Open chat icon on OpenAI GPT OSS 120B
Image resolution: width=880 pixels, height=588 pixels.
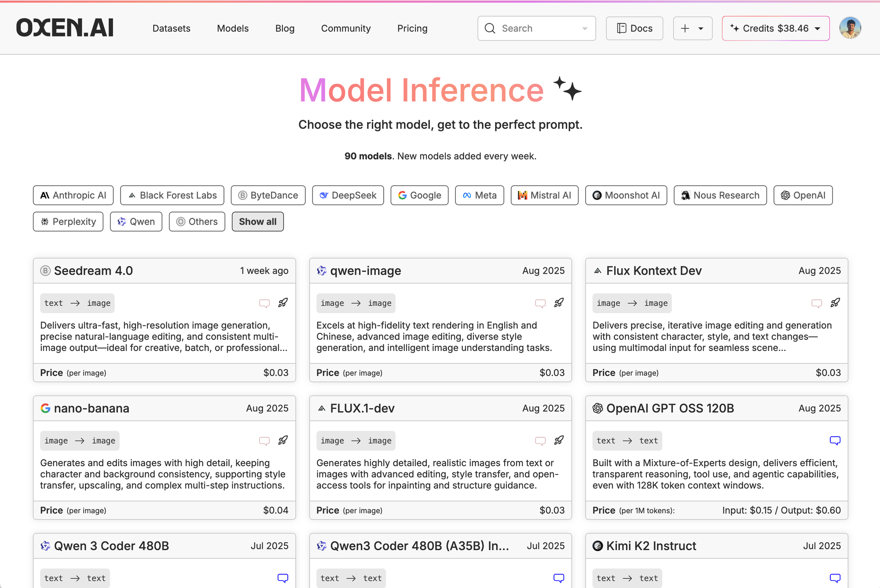[835, 441]
